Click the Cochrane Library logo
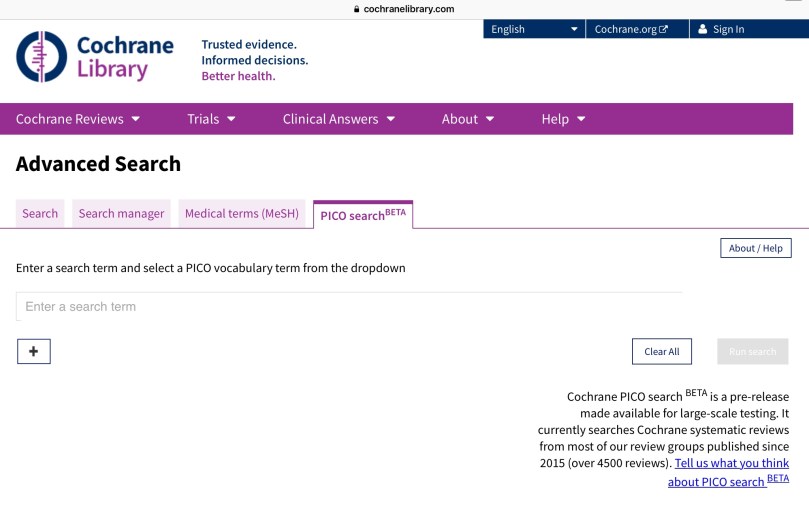 point(95,57)
